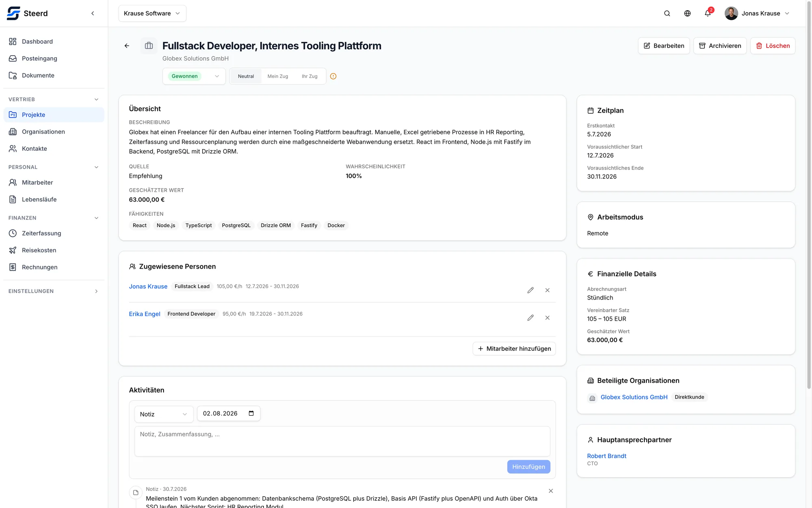
Task: Click the Hauptansprechpartner person icon
Action: [x=590, y=440]
